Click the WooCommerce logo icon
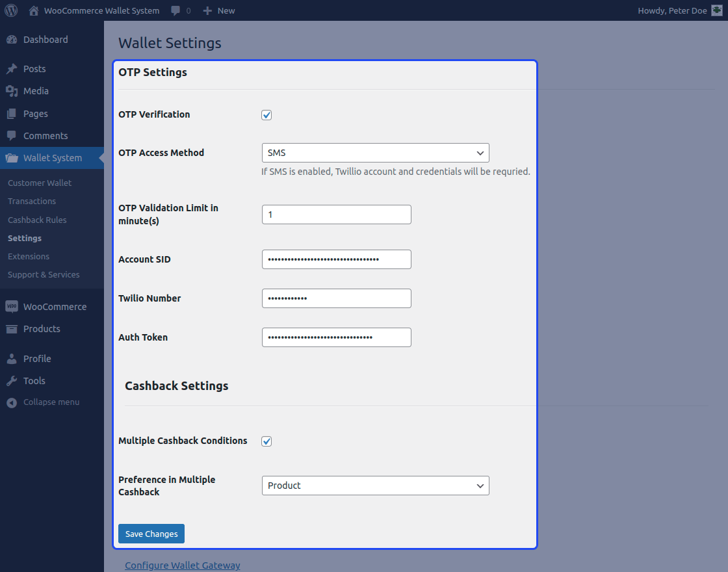Screen dimensions: 728x572 [x=12, y=306]
